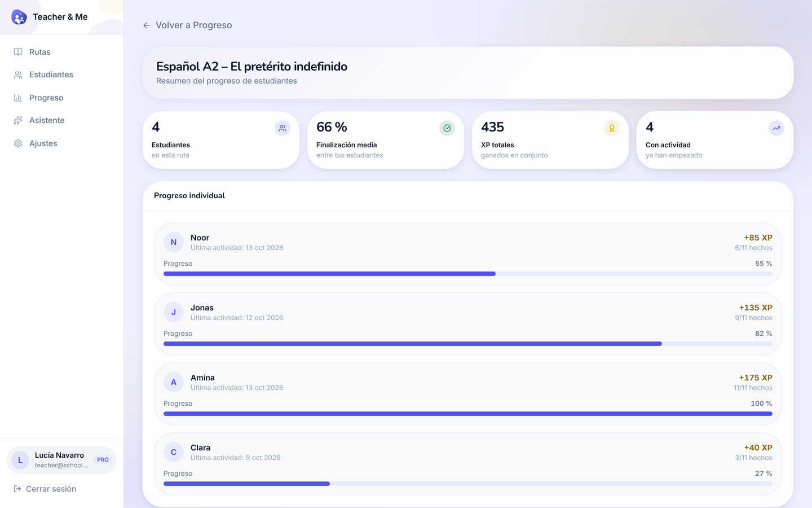Click the +85 XP value for Noor

pos(758,238)
